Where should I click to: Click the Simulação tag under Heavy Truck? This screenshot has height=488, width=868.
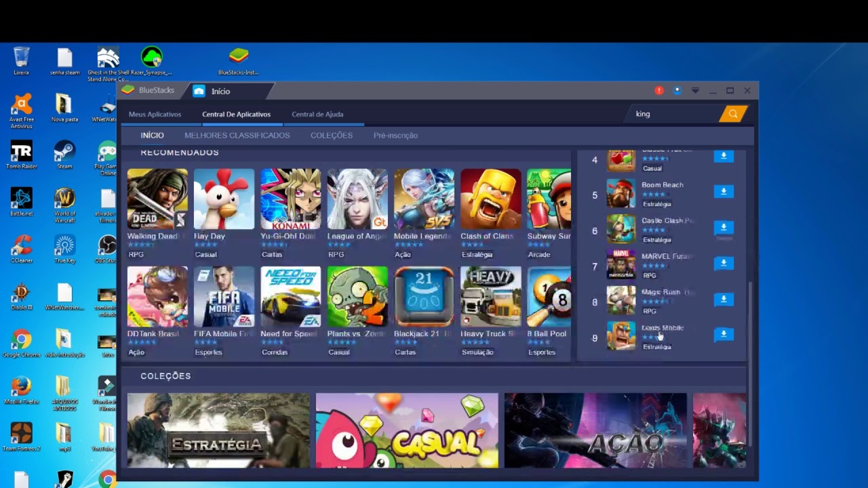click(477, 352)
